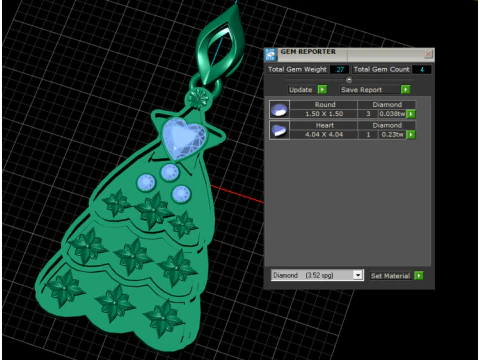Click the Round shape label
The height and width of the screenshot is (360, 480).
[325, 105]
